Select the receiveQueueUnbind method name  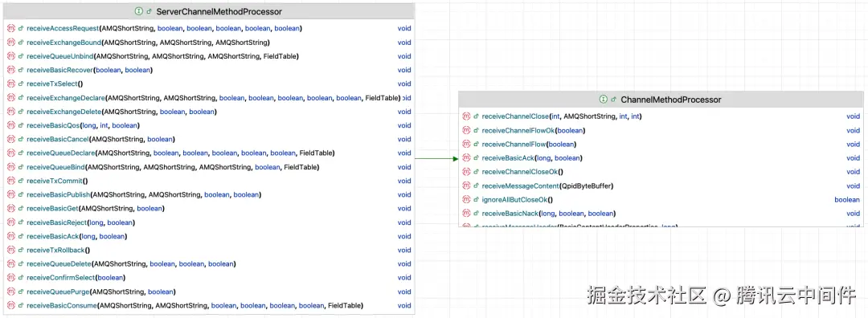pos(59,56)
